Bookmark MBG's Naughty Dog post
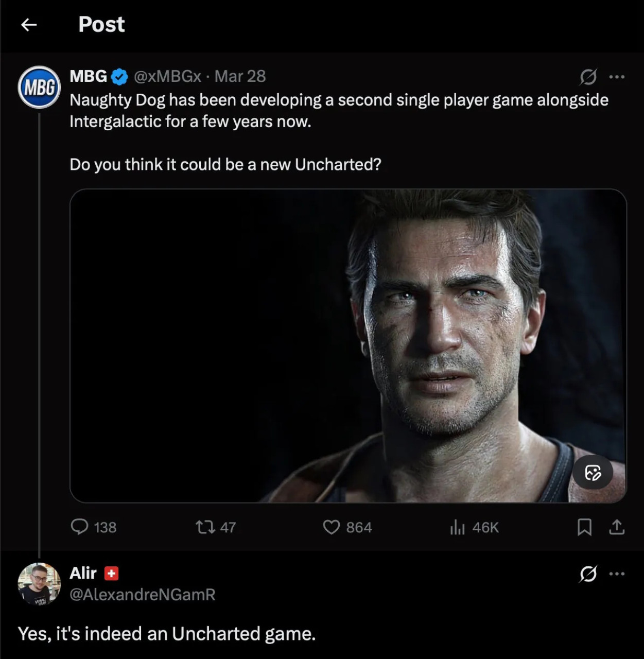The height and width of the screenshot is (659, 644). [584, 527]
